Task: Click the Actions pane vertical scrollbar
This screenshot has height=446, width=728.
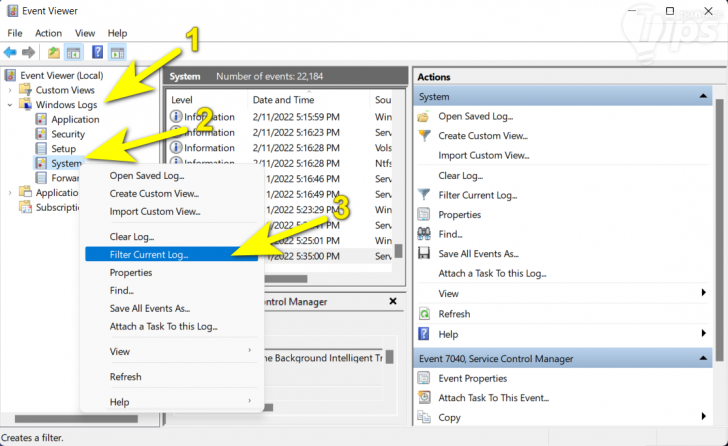Action: (719, 230)
